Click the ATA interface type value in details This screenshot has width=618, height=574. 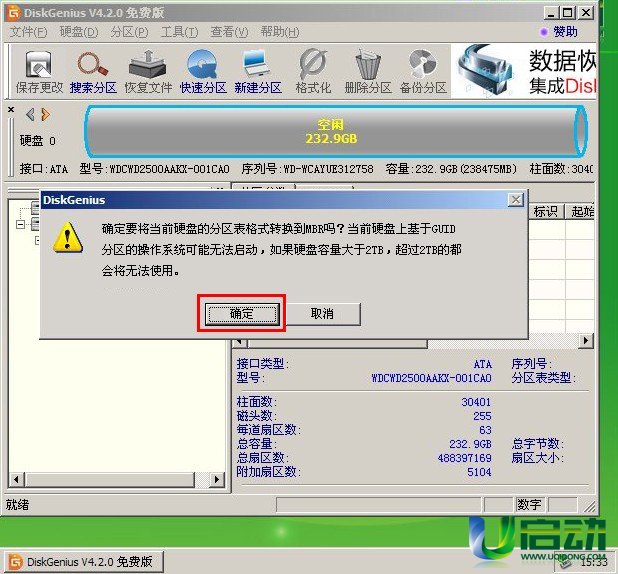point(482,364)
